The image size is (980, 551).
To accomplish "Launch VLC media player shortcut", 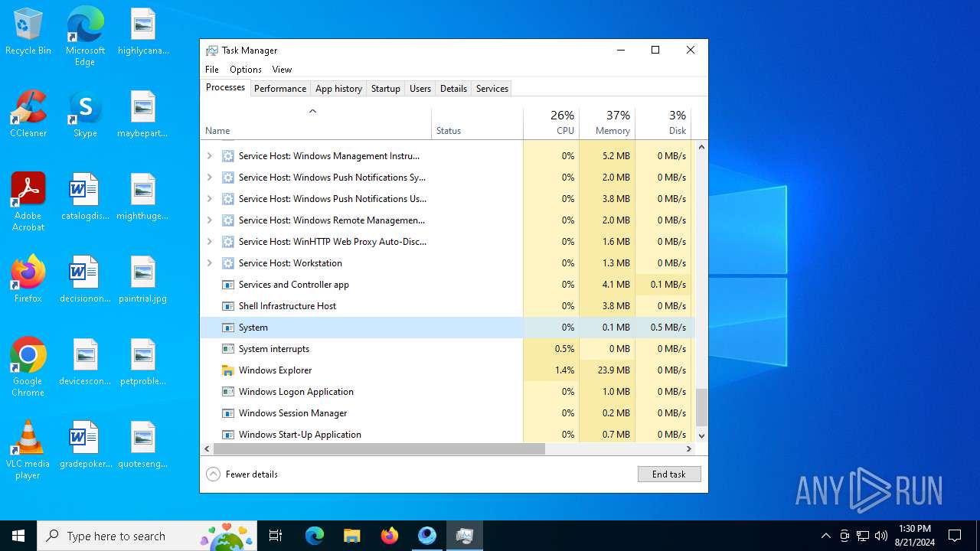I will pos(28,450).
